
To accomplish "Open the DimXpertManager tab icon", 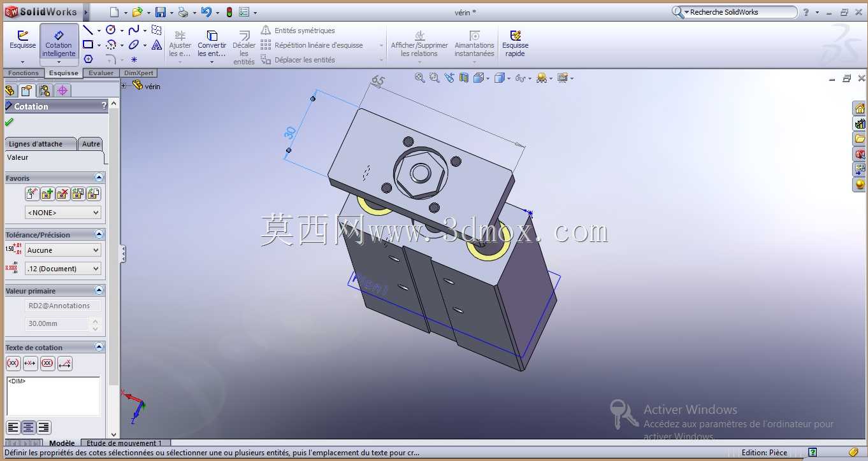I will 62,90.
